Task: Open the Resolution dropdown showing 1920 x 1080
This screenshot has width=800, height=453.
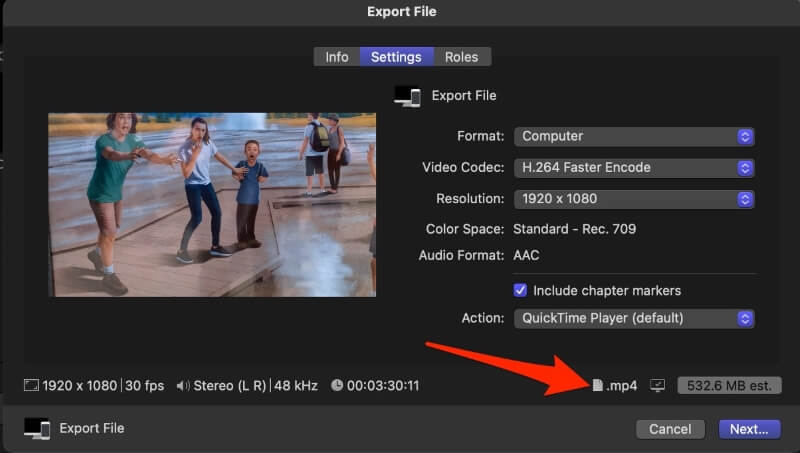Action: 634,199
